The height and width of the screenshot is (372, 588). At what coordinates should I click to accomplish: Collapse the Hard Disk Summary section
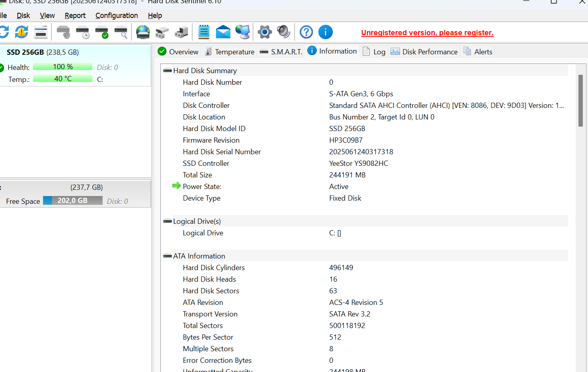tap(168, 71)
